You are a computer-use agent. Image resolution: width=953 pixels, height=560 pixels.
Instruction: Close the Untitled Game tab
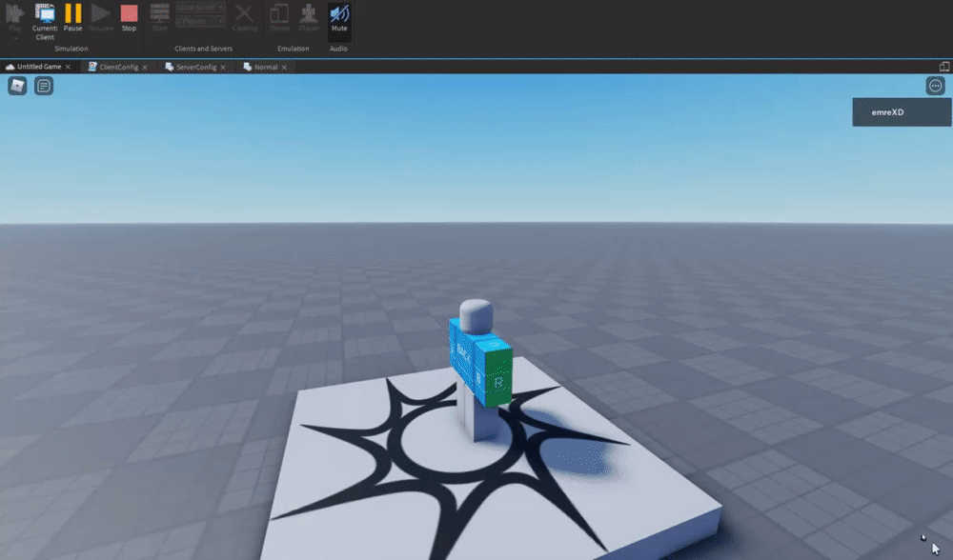[68, 67]
